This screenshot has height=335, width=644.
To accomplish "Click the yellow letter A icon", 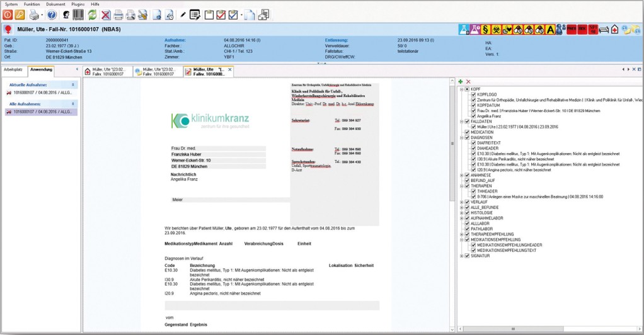I will point(550,29).
